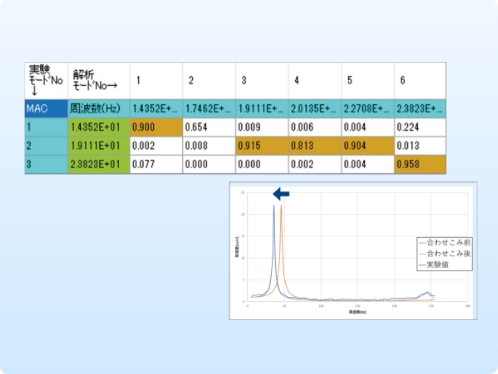Viewport: 498px width, 374px height.
Task: Click the 0.900 highlighted MAC cell
Action: tap(156, 127)
